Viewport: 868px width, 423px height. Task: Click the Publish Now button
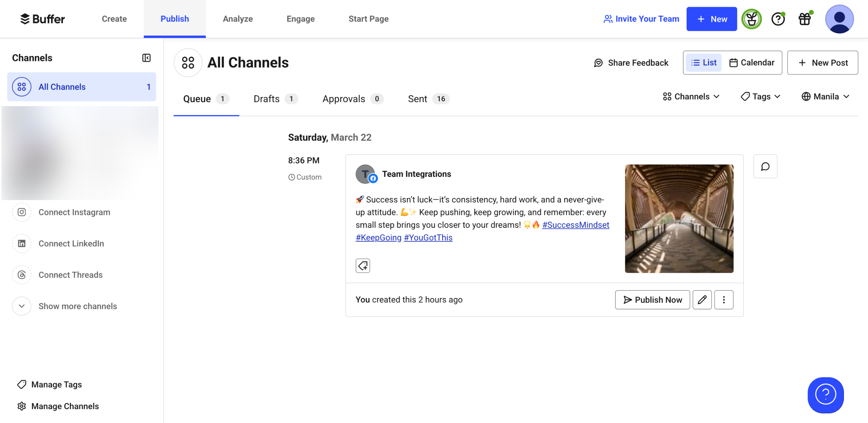point(652,300)
